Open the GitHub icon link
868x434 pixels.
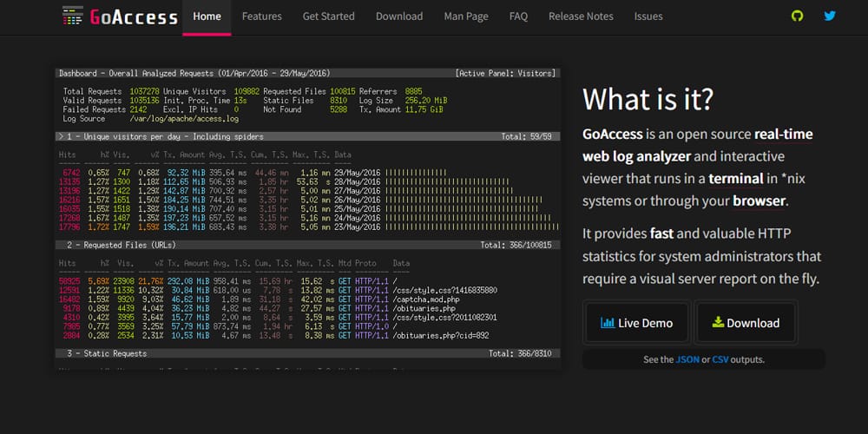point(798,16)
